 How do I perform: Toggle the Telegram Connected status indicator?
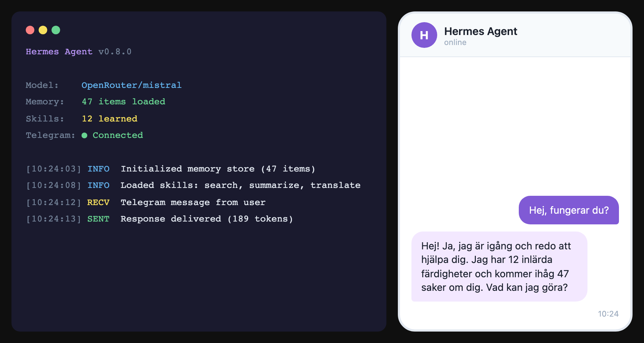click(x=113, y=135)
